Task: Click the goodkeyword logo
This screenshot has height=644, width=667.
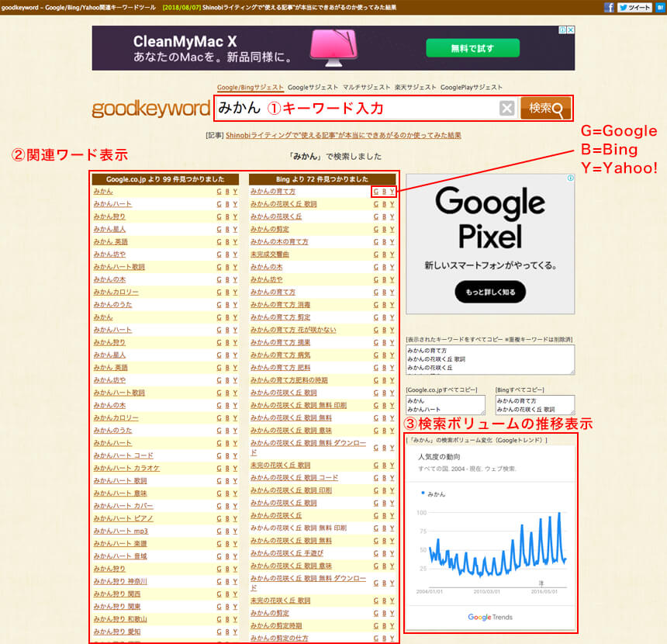Action: [x=151, y=108]
